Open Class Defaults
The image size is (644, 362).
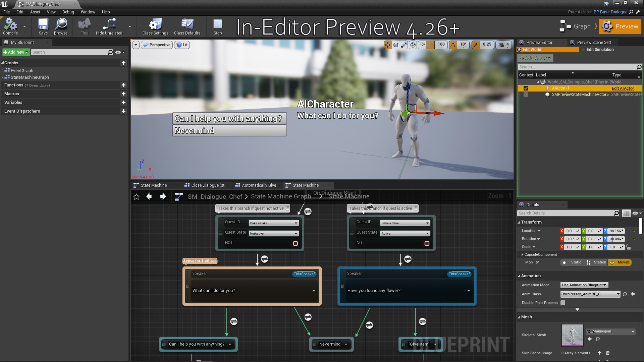[x=187, y=26]
